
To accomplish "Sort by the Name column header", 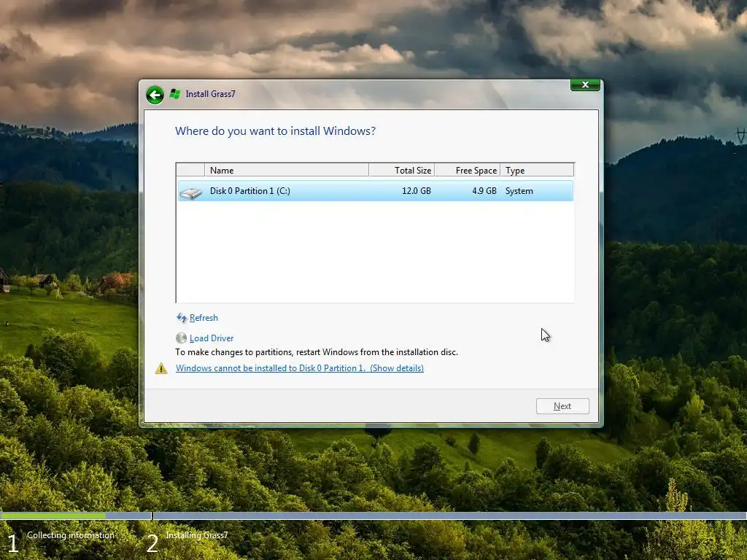I will [x=287, y=170].
